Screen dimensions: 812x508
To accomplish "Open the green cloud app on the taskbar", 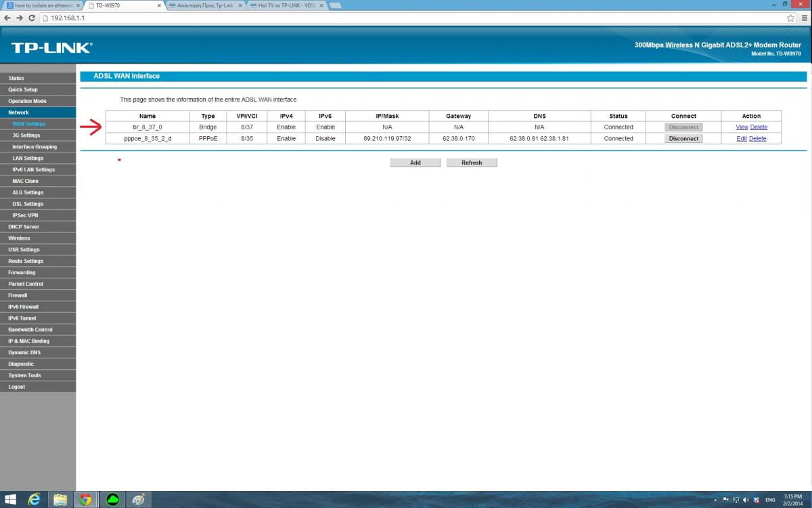I will [112, 500].
